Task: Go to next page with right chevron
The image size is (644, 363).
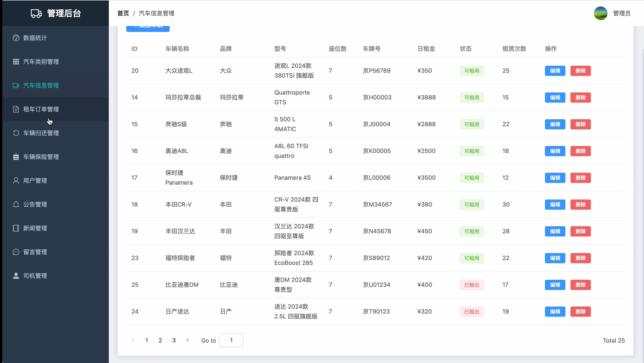Action: point(188,340)
